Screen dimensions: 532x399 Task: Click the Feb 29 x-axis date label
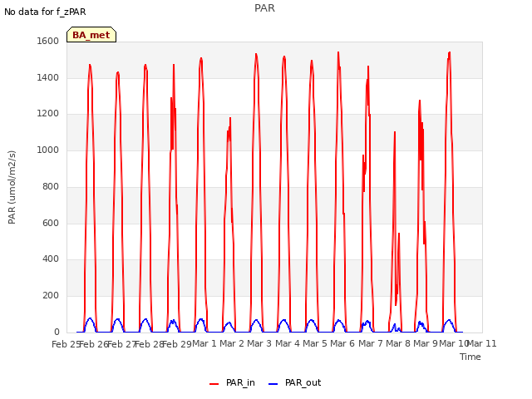click(177, 344)
